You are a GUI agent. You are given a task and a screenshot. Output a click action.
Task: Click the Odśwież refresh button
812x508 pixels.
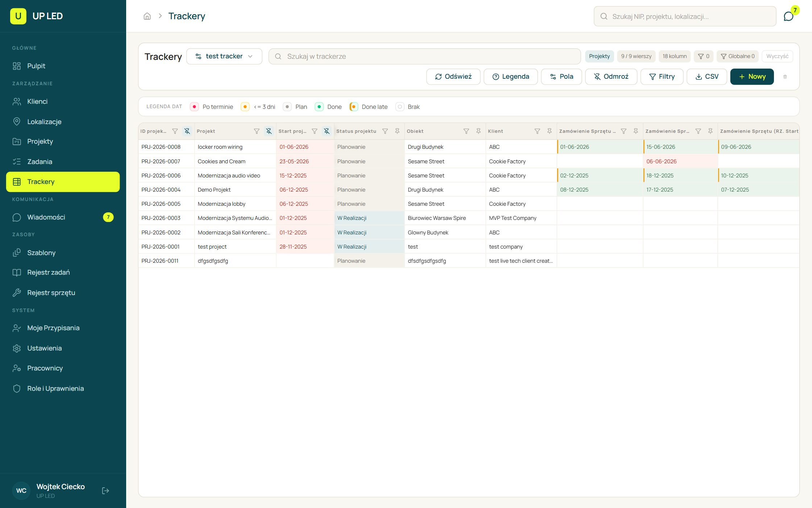(x=453, y=77)
